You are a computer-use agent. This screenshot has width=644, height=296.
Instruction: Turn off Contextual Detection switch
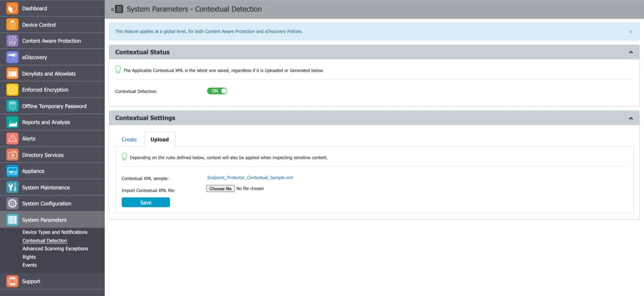(x=217, y=91)
